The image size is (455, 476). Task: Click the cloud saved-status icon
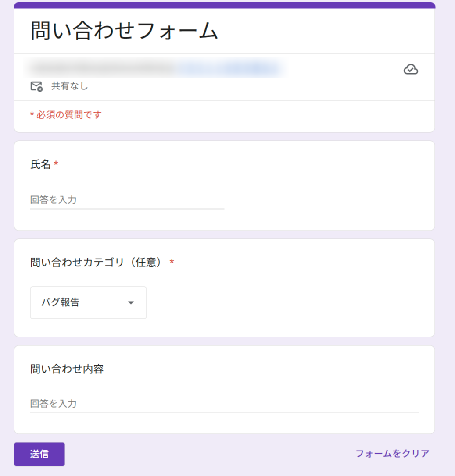411,69
